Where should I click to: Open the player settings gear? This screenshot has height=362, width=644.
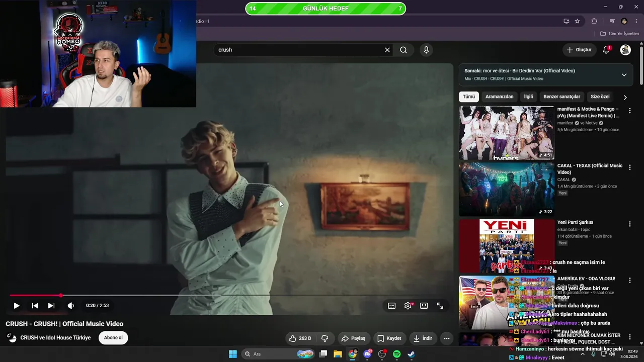click(408, 306)
